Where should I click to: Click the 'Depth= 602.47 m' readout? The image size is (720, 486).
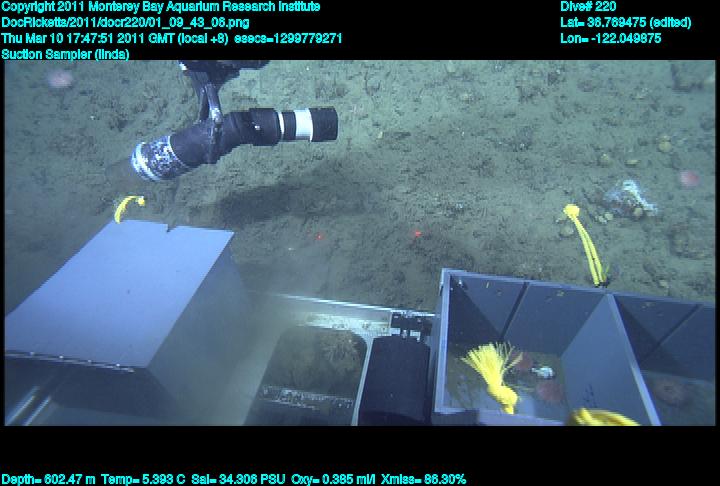click(48, 480)
